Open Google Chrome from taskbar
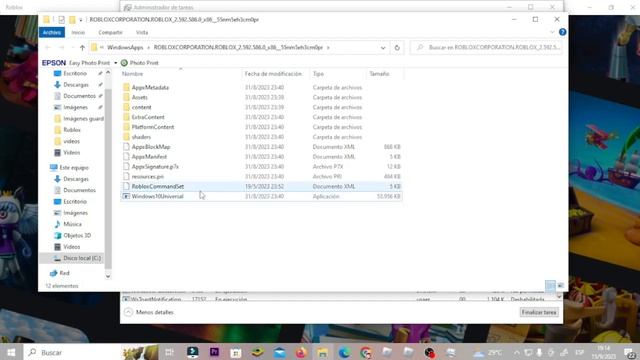Viewport: 640px width, 360px height. [366, 352]
